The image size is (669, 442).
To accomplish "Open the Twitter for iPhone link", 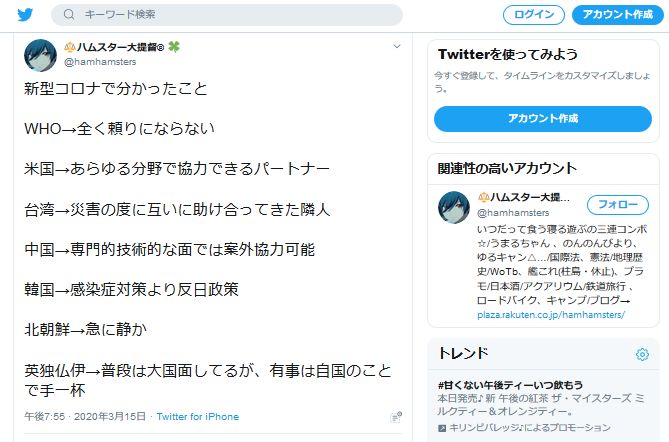I will tap(198, 417).
